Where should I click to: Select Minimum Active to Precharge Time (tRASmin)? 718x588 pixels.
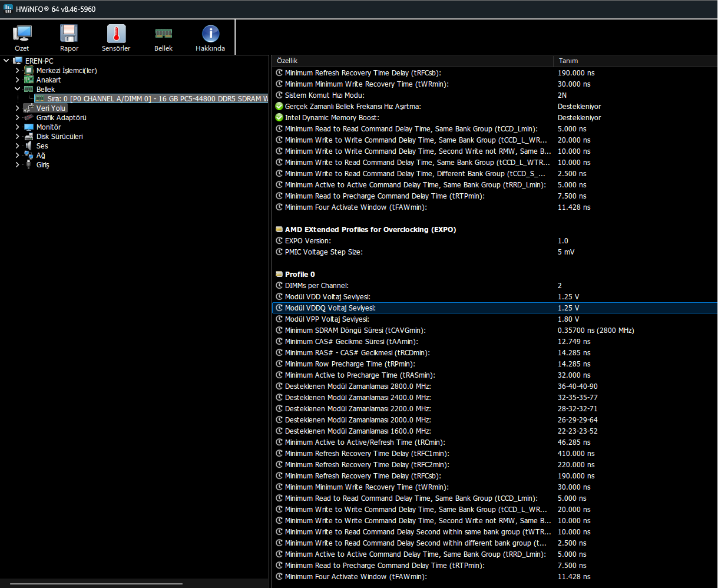[494, 375]
